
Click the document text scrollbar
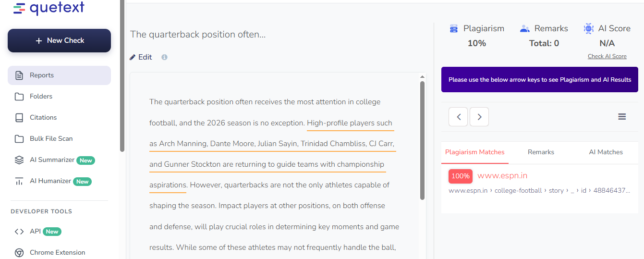[x=422, y=139]
